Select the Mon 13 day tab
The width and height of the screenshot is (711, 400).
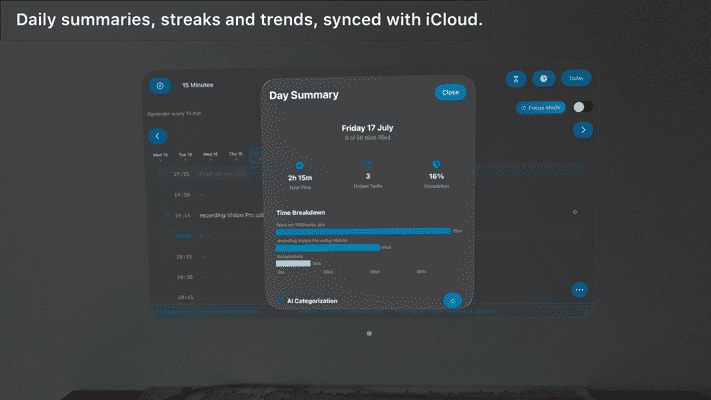(x=161, y=156)
